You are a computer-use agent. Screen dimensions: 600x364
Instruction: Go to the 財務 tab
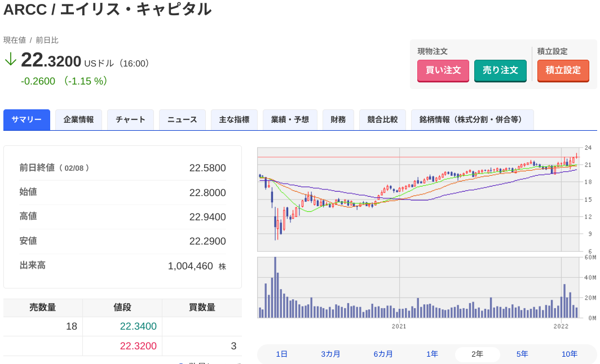(338, 119)
